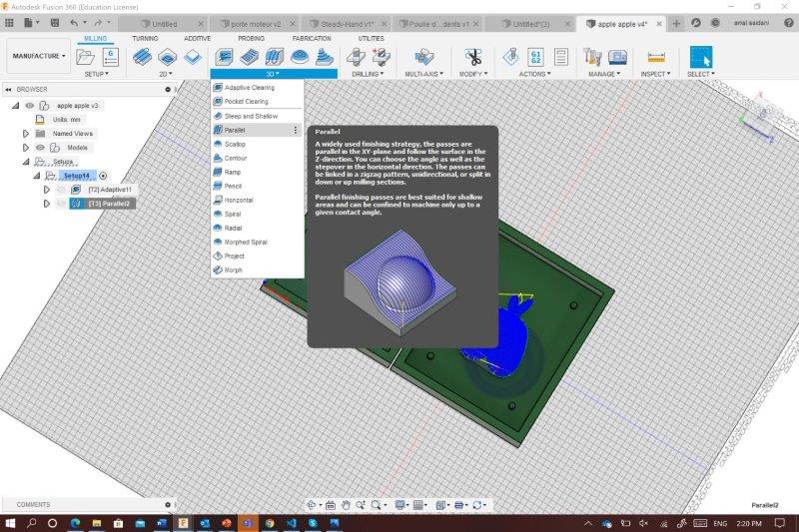
Task: Open the SETUP panel dropdown
Action: [x=96, y=74]
